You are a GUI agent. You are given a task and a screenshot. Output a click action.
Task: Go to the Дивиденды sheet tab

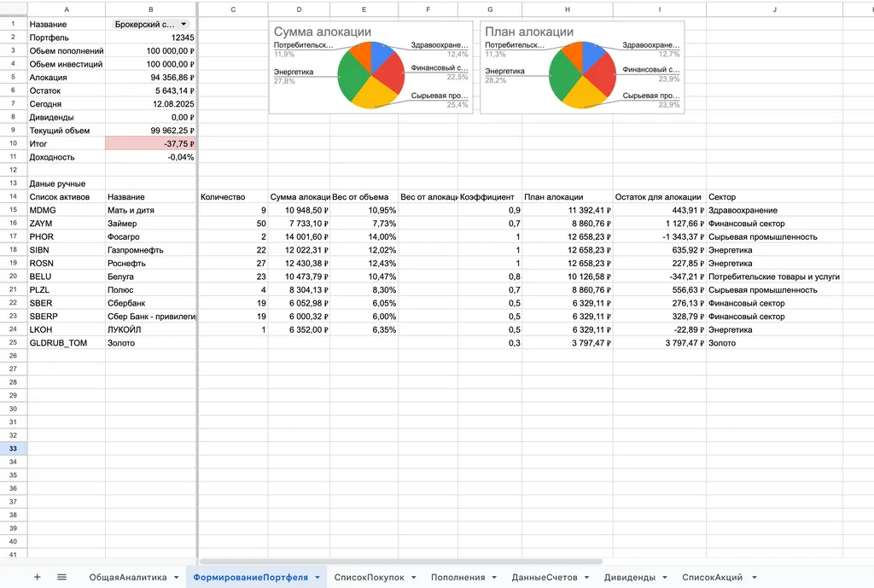[x=629, y=577]
